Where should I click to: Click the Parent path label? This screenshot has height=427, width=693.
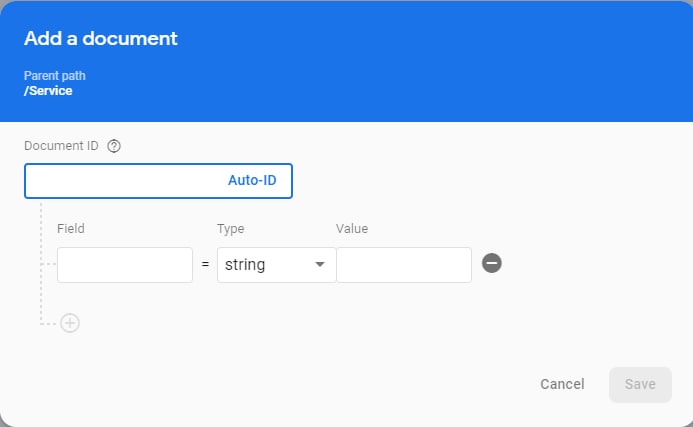(x=55, y=76)
